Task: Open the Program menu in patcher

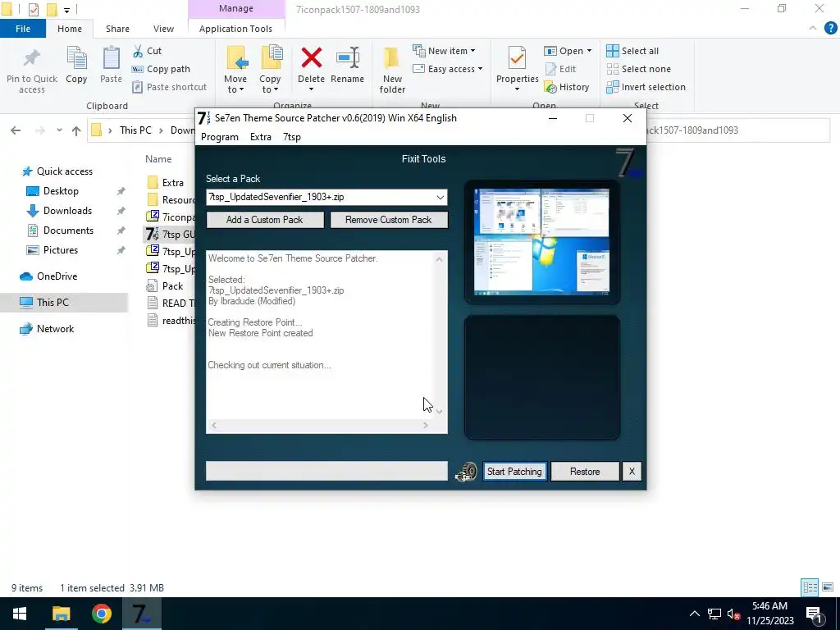Action: click(220, 137)
